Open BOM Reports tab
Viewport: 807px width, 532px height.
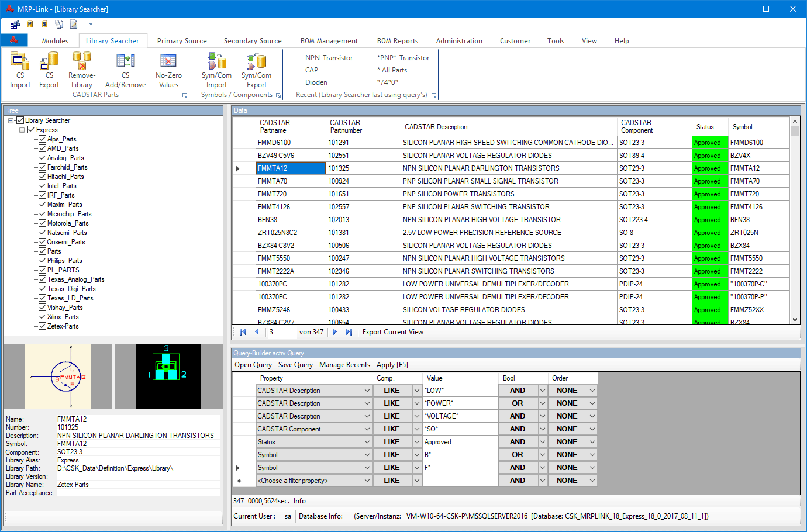point(398,41)
